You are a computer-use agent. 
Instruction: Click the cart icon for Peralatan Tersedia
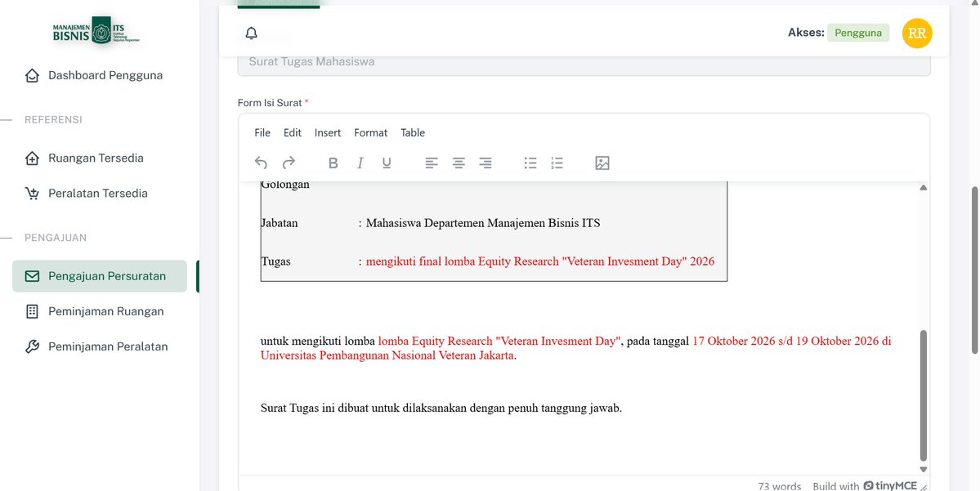(32, 194)
